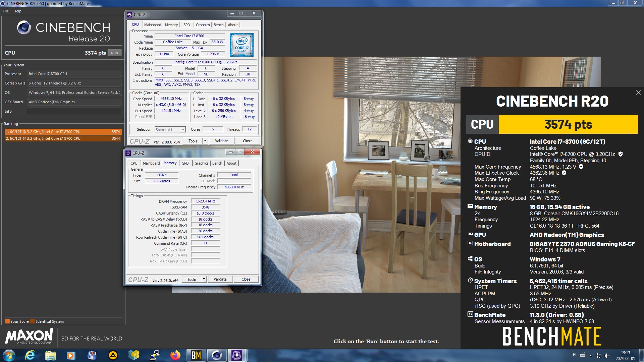Click verified shield next to Max Effective Clock
This screenshot has width=644, height=362.
pos(564,173)
